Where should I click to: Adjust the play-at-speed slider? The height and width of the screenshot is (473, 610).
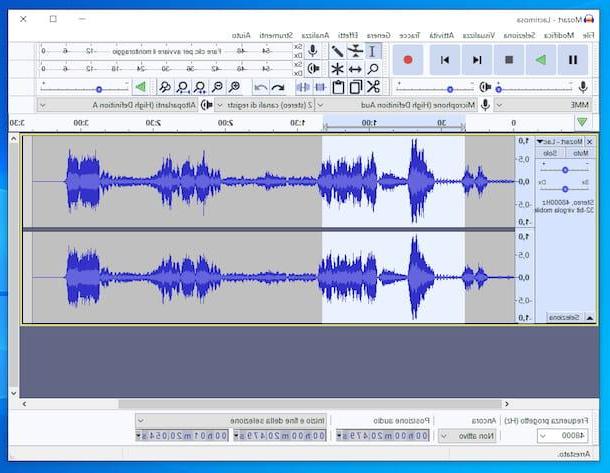click(85, 89)
